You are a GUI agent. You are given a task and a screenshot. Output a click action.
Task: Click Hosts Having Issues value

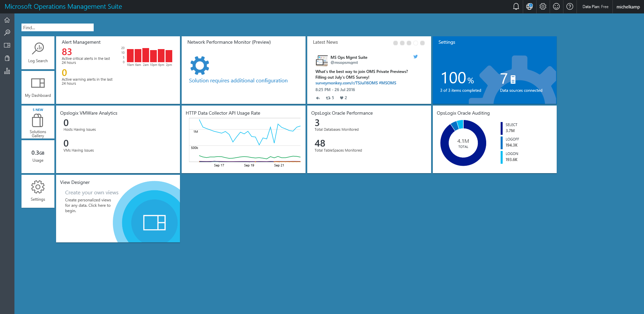66,123
